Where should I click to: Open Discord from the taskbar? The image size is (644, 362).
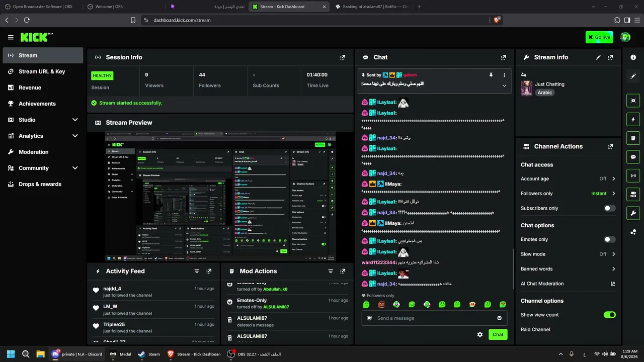click(77, 354)
